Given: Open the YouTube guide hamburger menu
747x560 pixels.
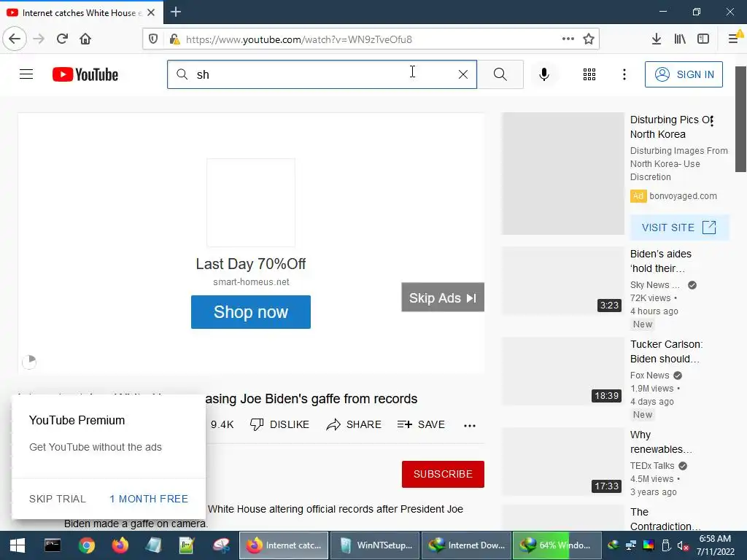Looking at the screenshot, I should pos(26,74).
